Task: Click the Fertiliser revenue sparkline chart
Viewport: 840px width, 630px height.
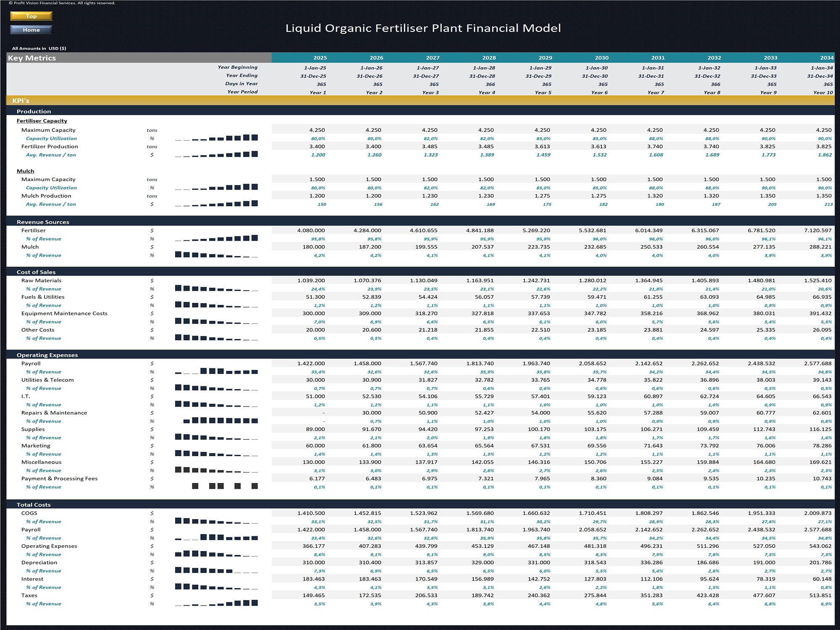Action: click(216, 239)
